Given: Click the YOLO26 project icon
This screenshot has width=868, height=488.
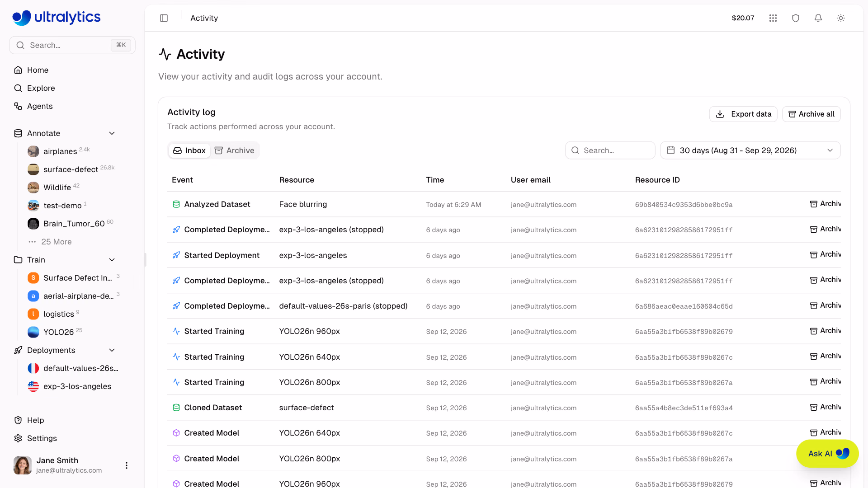Looking at the screenshot, I should [x=33, y=332].
